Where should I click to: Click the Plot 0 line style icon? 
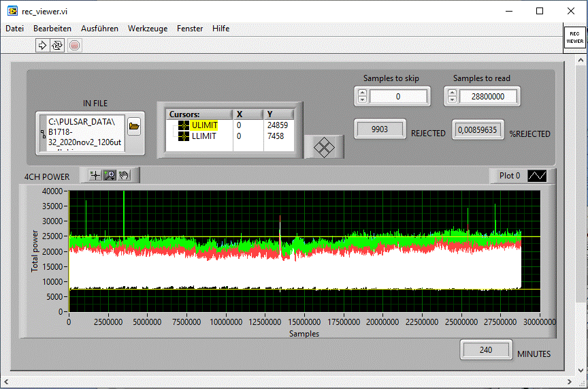(537, 176)
